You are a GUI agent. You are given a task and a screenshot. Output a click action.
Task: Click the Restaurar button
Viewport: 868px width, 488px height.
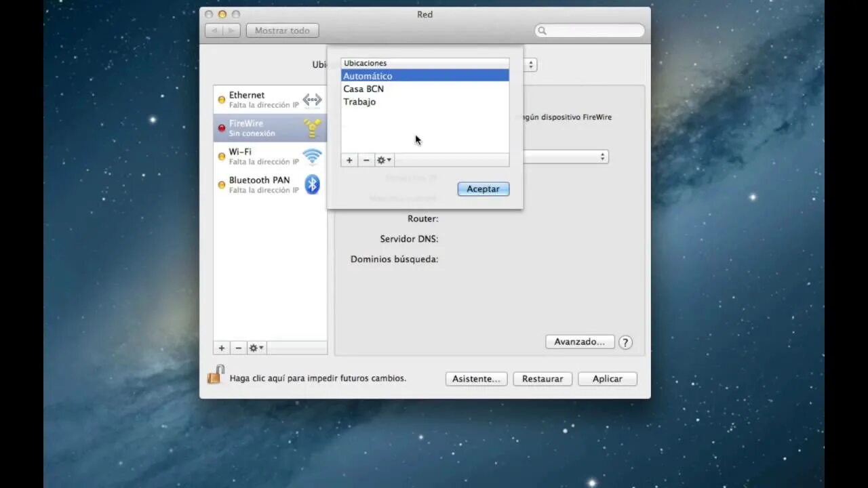pyautogui.click(x=542, y=379)
